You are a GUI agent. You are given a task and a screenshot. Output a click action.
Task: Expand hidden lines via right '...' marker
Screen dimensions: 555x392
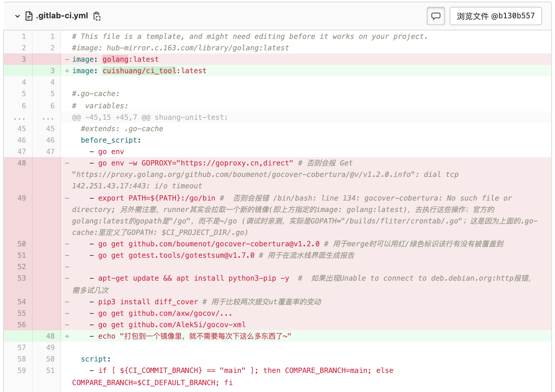[x=48, y=117]
